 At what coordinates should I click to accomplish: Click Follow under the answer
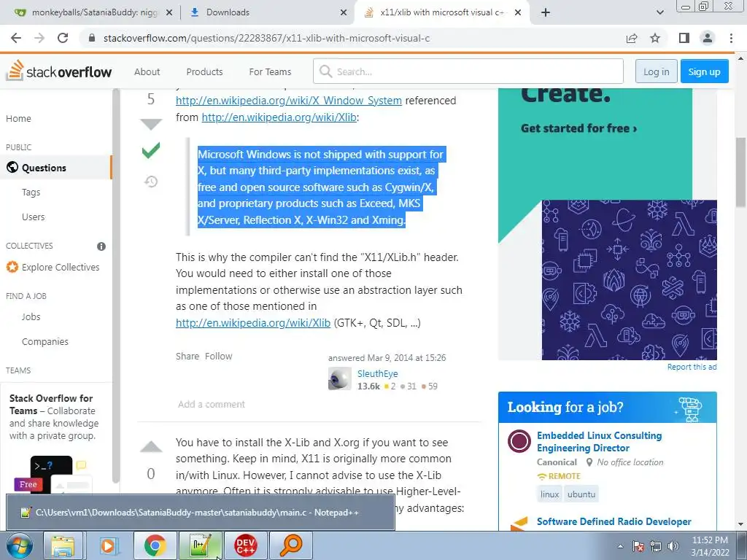point(218,356)
